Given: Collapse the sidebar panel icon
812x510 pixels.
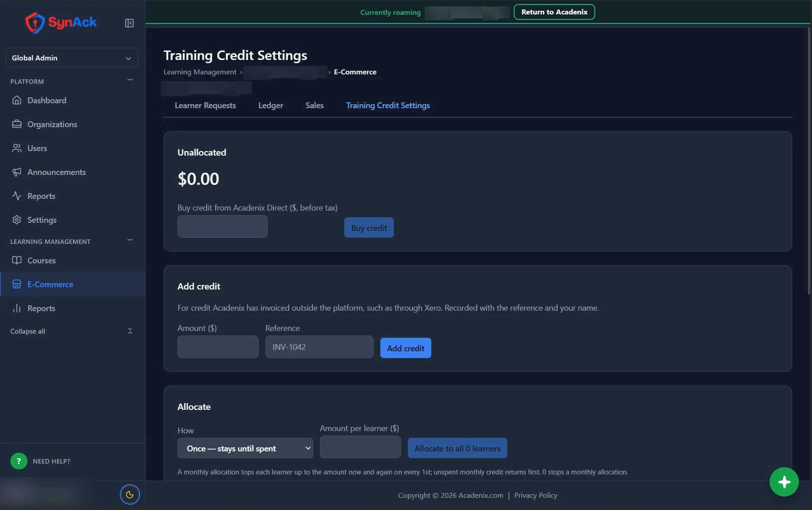Looking at the screenshot, I should (129, 23).
